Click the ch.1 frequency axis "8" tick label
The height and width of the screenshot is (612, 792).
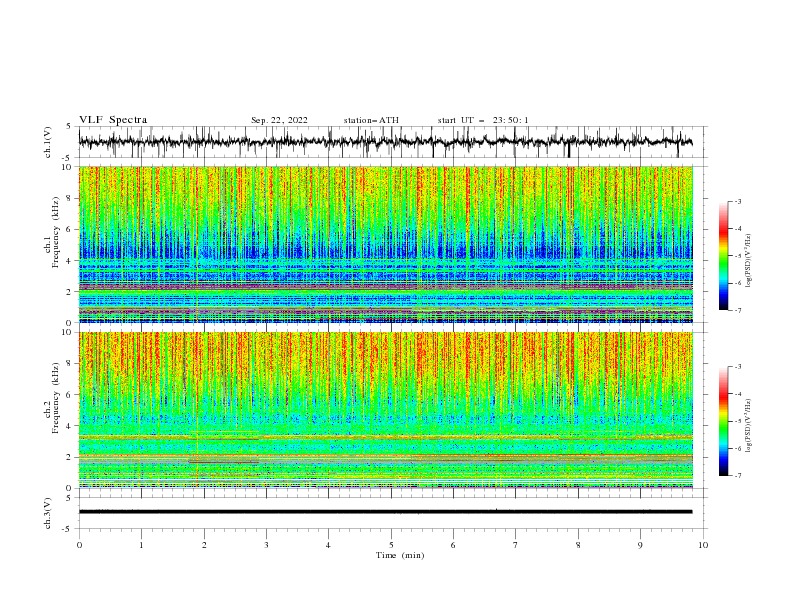[70, 198]
